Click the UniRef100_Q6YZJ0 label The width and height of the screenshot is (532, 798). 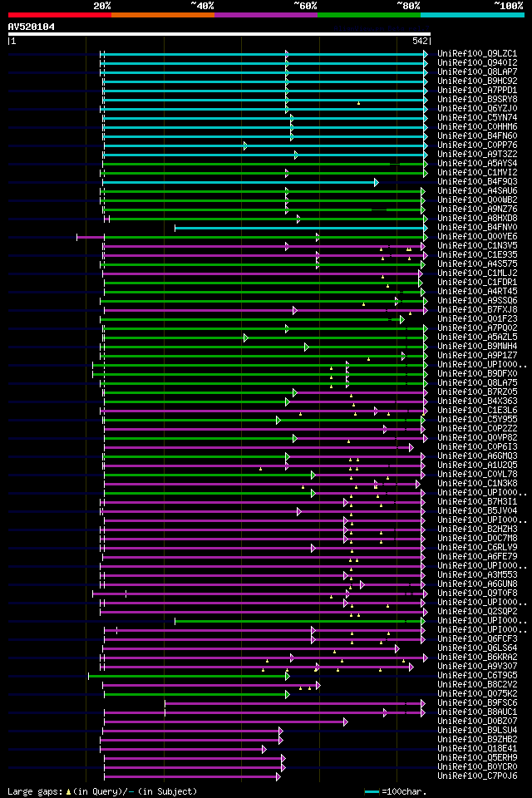477,108
